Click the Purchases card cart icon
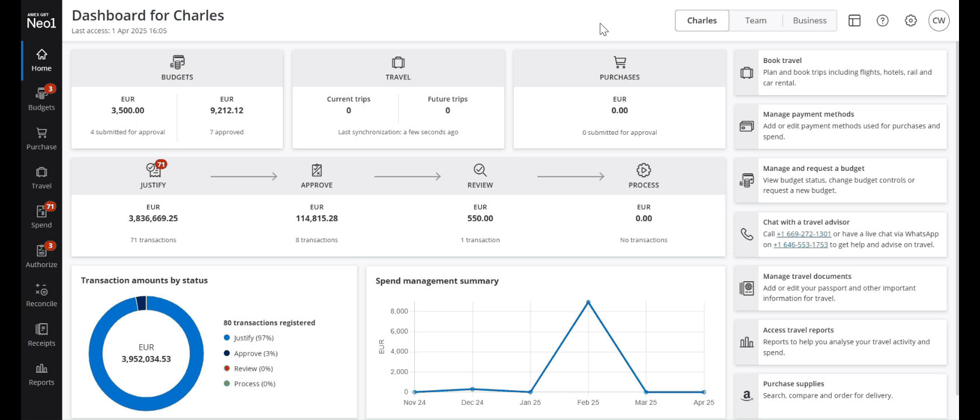This screenshot has width=980, height=420. (x=619, y=62)
